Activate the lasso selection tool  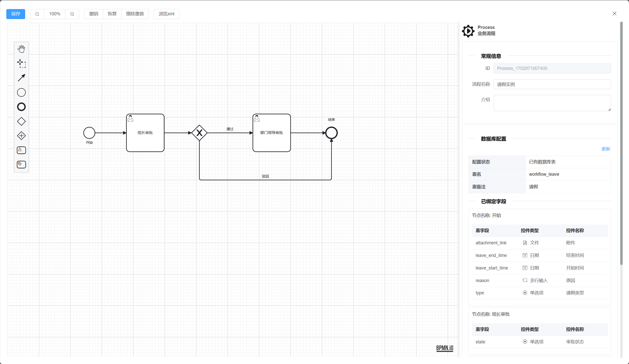21,63
